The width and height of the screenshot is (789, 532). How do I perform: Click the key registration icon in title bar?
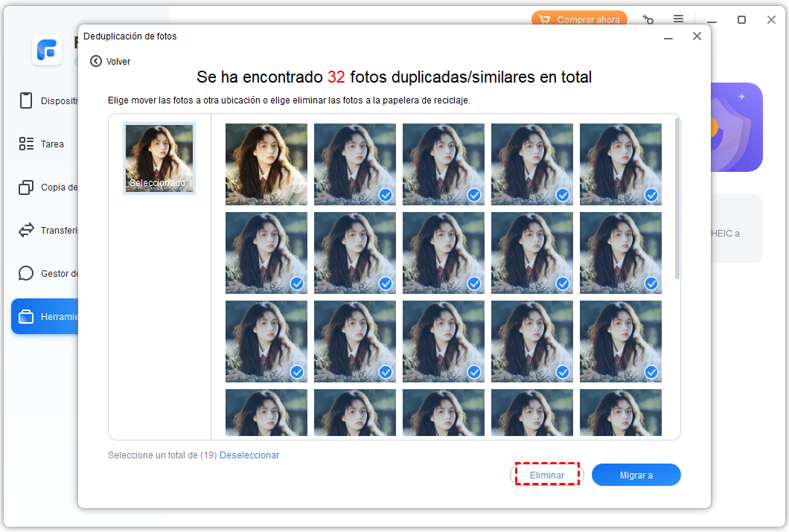point(648,20)
